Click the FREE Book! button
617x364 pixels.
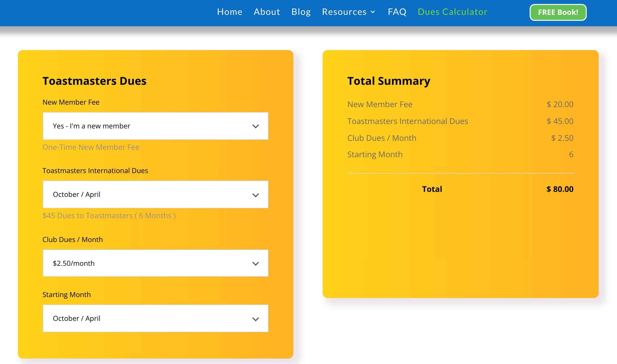pos(558,12)
